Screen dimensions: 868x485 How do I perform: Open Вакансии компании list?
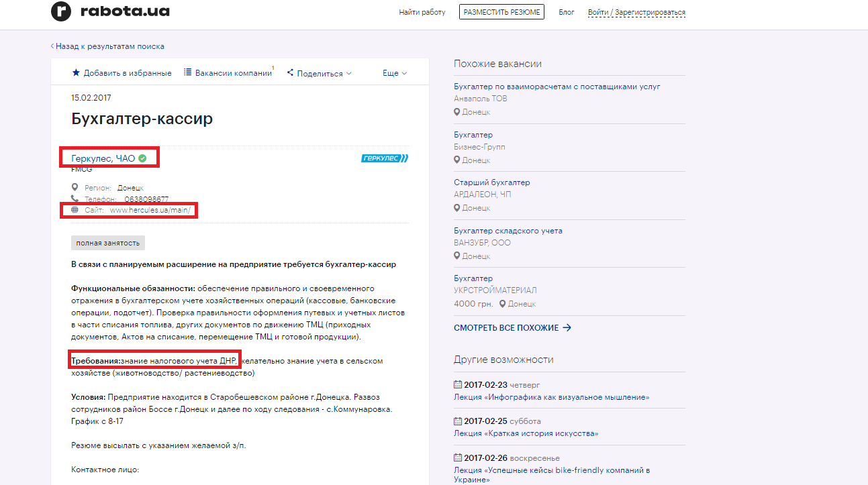234,73
